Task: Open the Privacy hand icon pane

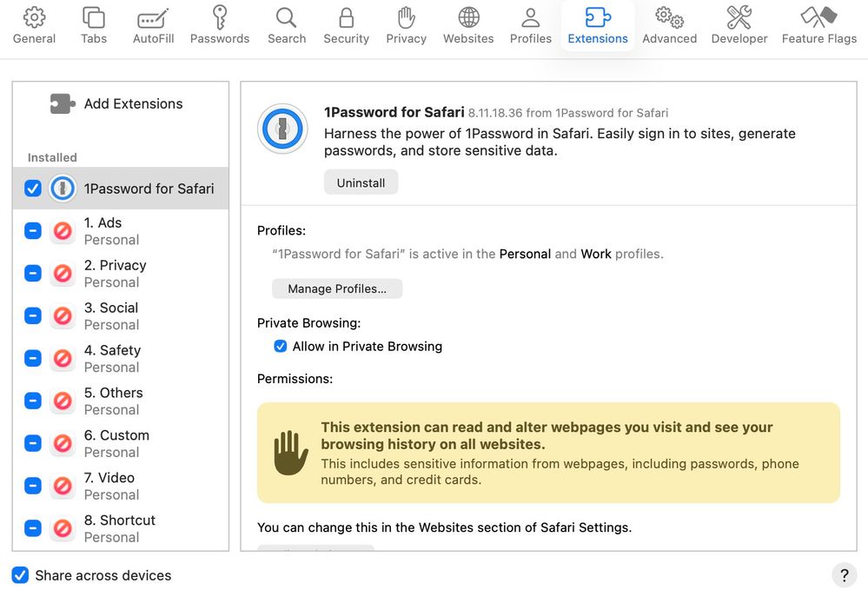Action: point(406,17)
